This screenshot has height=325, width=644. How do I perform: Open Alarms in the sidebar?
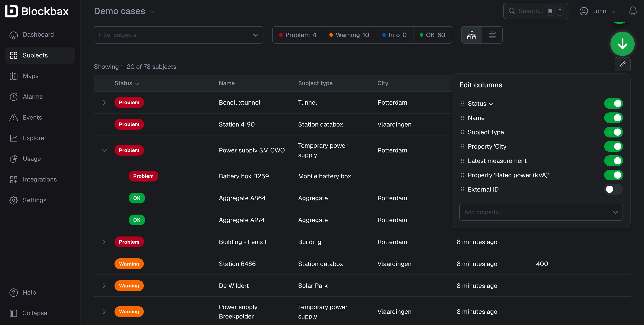pos(40,97)
